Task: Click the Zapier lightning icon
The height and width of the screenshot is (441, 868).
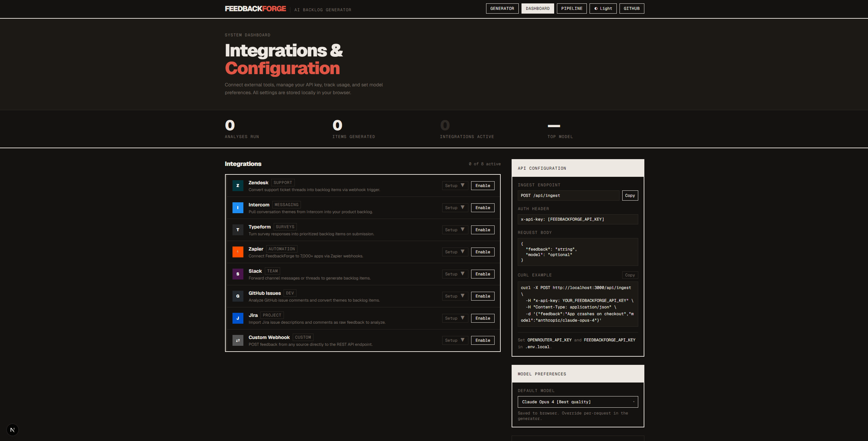Action: [x=238, y=252]
